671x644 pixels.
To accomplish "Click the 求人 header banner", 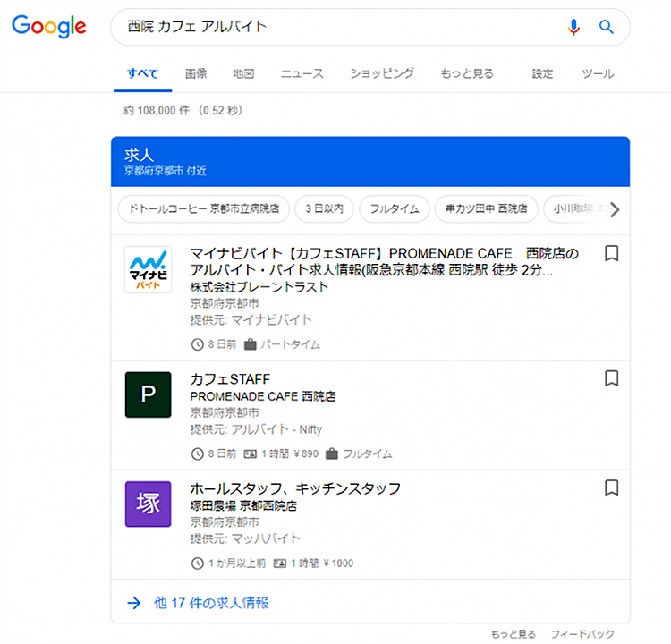I will pyautogui.click(x=370, y=162).
